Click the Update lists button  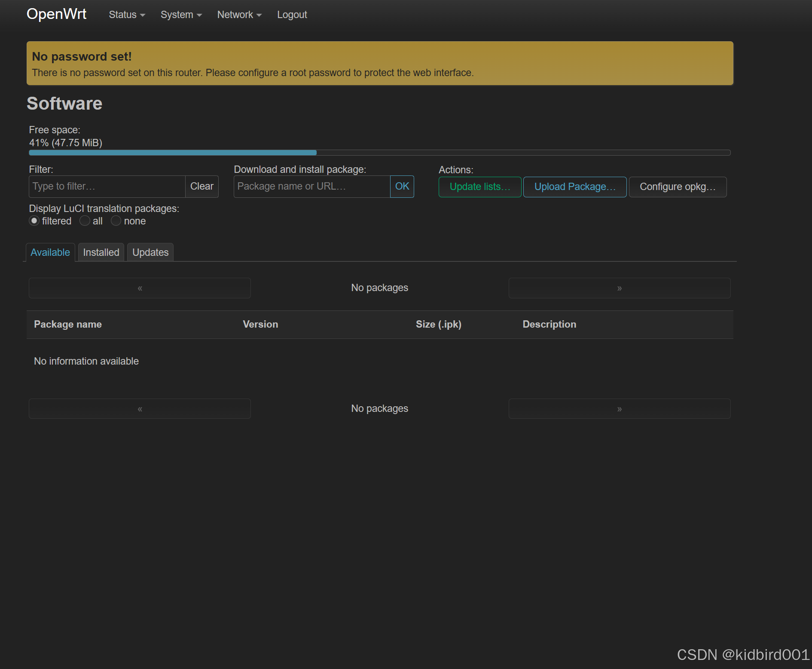coord(480,187)
